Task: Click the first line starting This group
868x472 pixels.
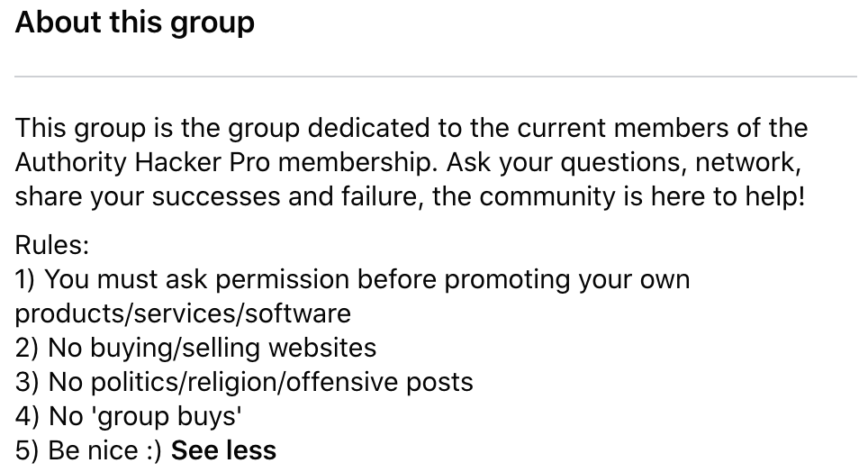Action: click(411, 128)
